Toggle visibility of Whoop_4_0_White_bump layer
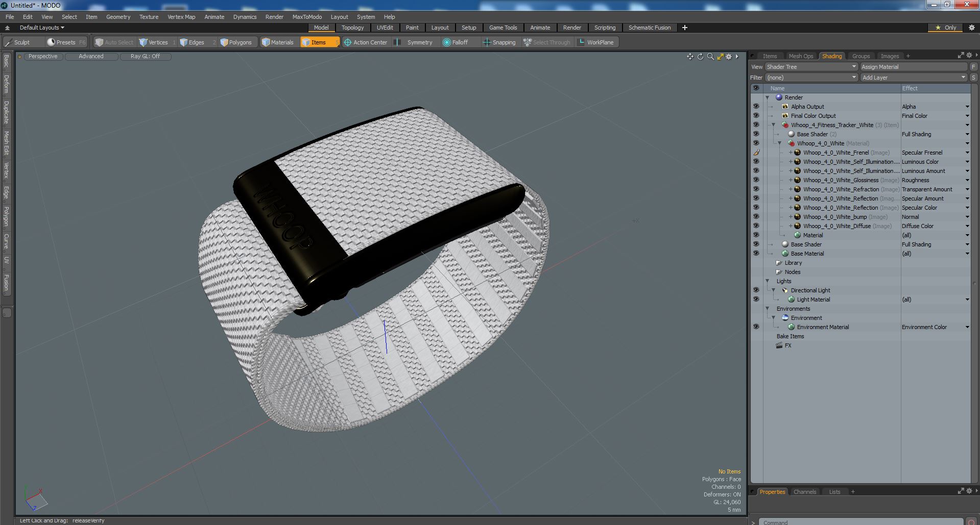980x525 pixels. coord(756,217)
